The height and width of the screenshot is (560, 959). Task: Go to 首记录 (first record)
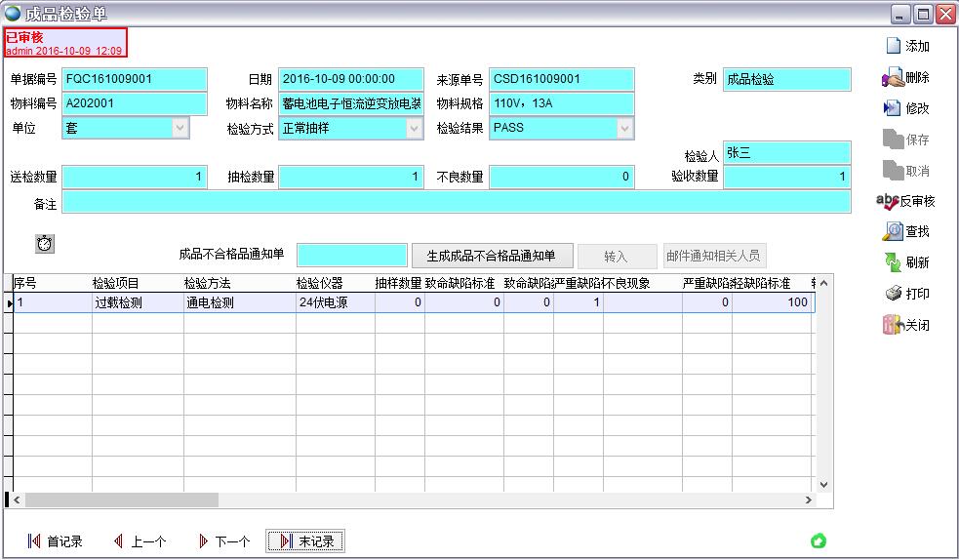point(56,541)
